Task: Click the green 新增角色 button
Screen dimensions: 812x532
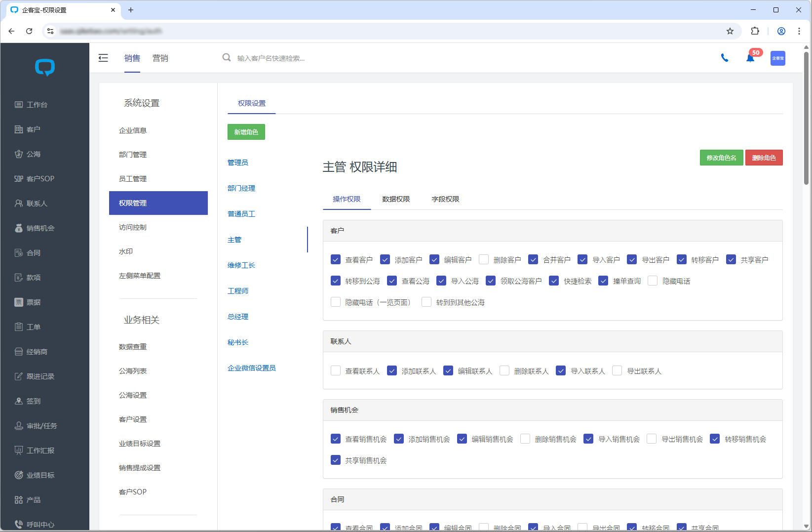Action: click(246, 132)
